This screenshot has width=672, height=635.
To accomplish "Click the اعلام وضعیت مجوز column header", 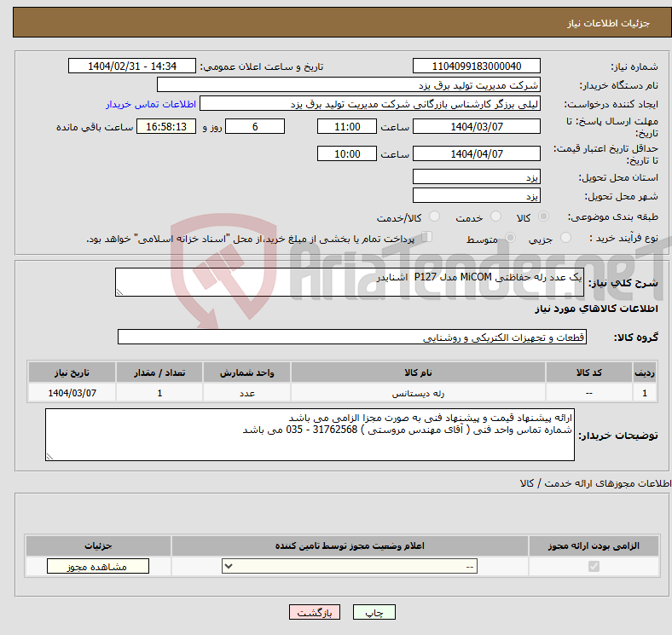I will pos(350,546).
